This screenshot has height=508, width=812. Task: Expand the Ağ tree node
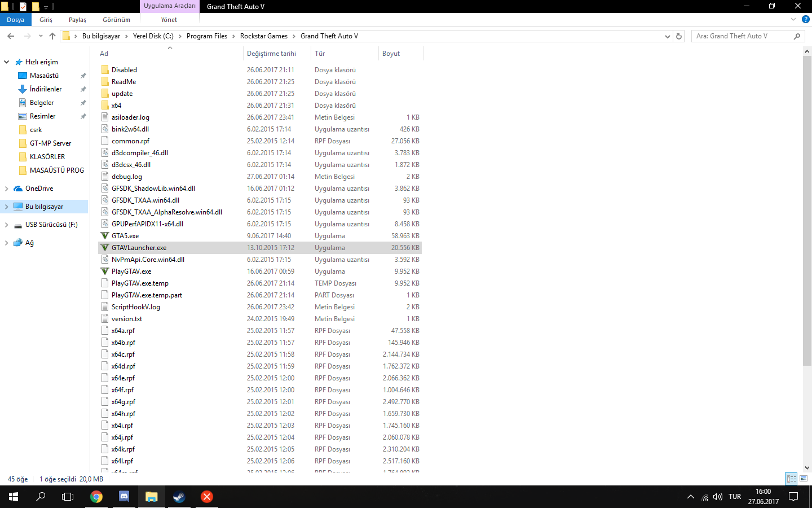[7, 243]
